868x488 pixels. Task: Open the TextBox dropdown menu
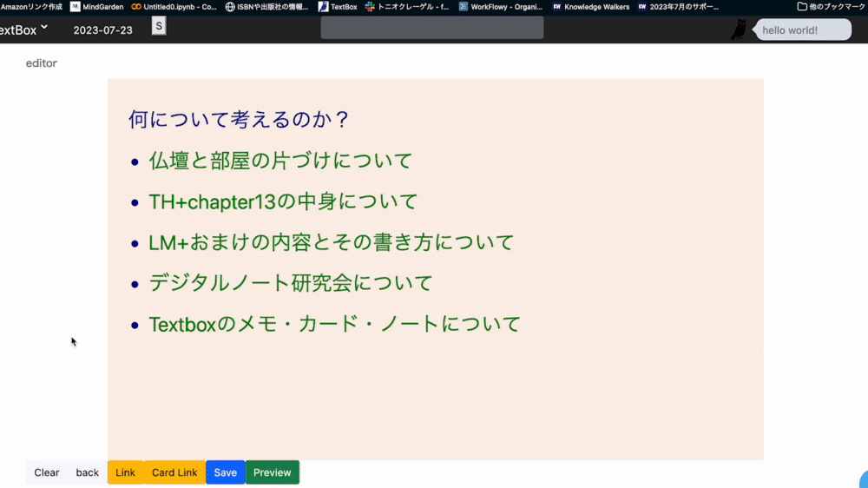click(23, 30)
